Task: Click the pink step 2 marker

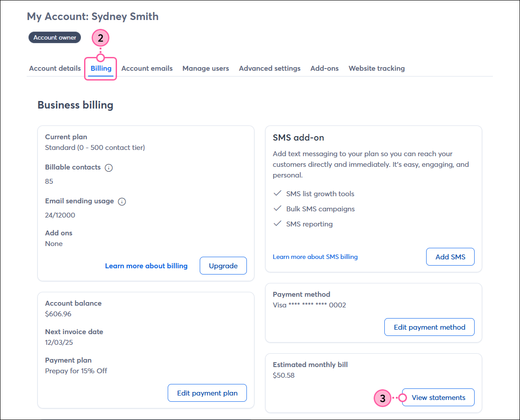Action: tap(101, 38)
